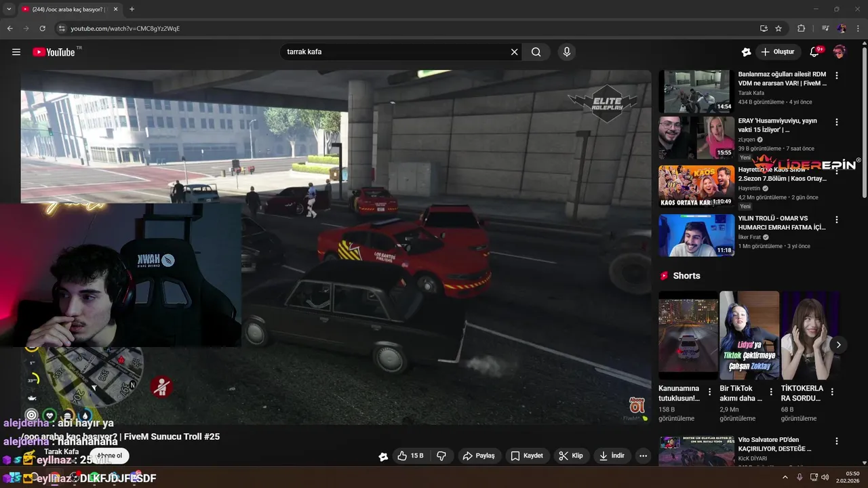868x488 pixels.
Task: Click the Oluştur create button
Action: pyautogui.click(x=778, y=52)
